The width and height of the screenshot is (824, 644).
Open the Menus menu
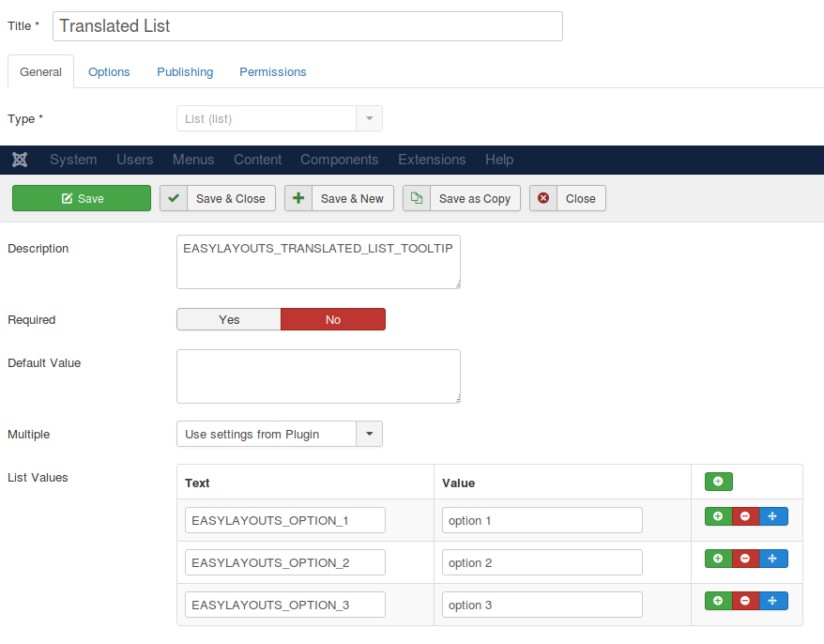tap(193, 160)
